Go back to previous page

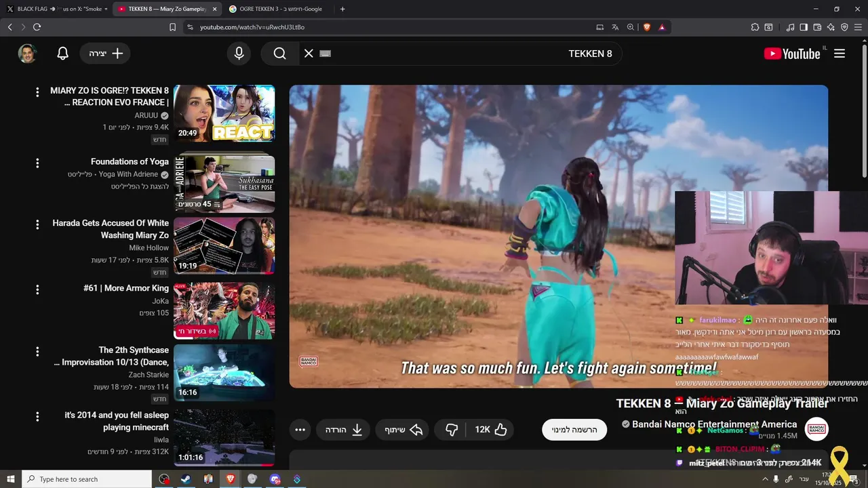click(x=9, y=27)
